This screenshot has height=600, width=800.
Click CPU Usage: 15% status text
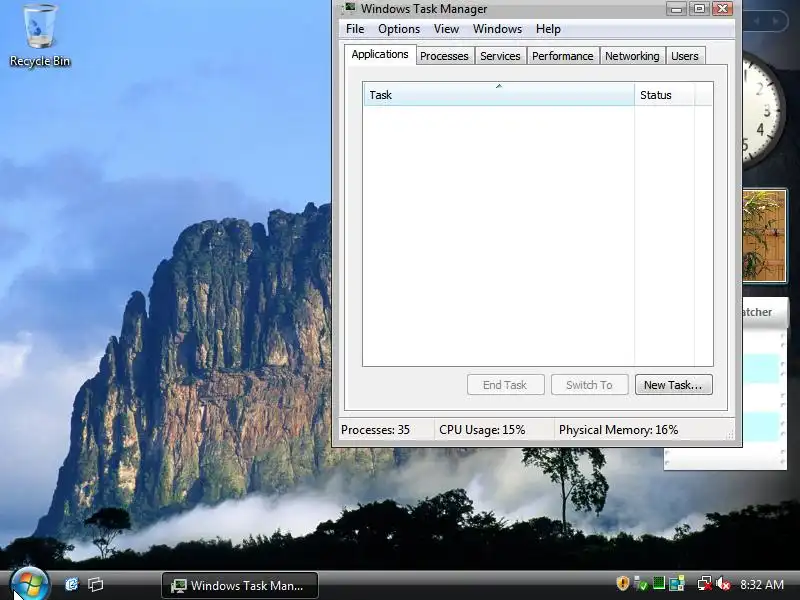tap(482, 430)
